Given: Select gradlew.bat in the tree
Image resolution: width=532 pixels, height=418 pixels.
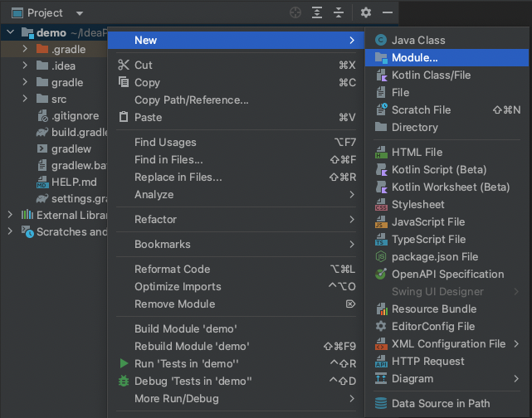Looking at the screenshot, I should click(72, 165).
